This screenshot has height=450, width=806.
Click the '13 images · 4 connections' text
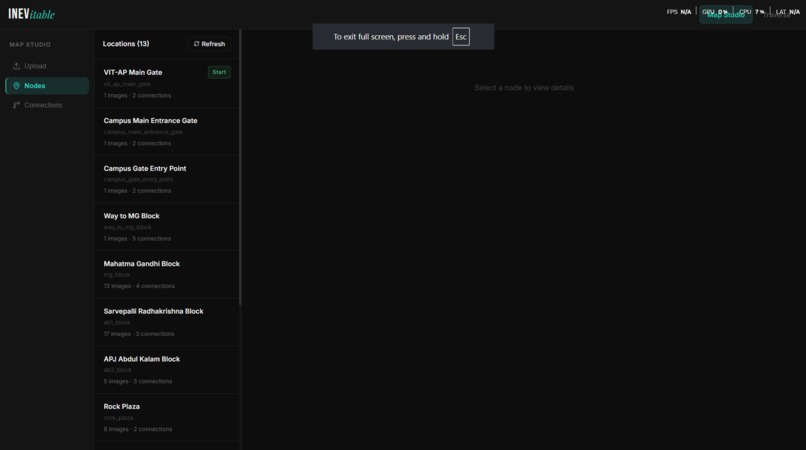tap(139, 286)
